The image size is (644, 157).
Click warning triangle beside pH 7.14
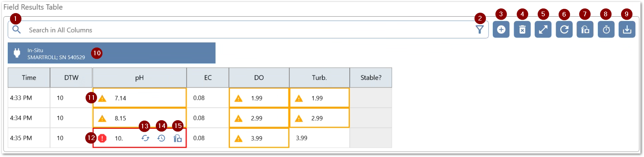[102, 98]
